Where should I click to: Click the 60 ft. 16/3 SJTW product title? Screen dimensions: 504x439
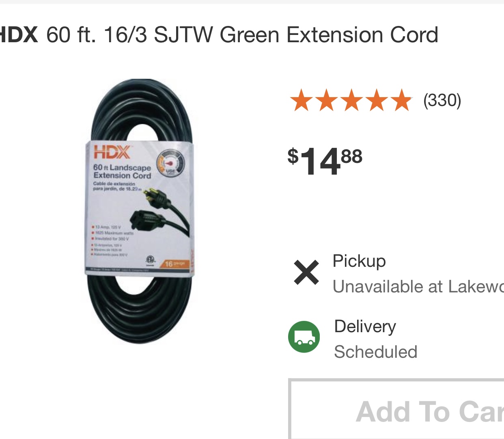[242, 35]
